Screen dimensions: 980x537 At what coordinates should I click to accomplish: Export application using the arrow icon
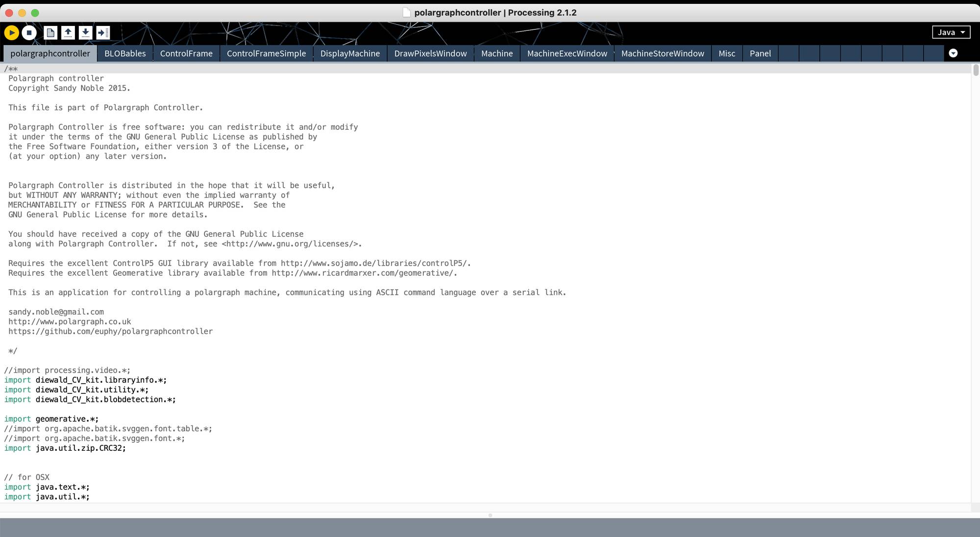tap(103, 33)
